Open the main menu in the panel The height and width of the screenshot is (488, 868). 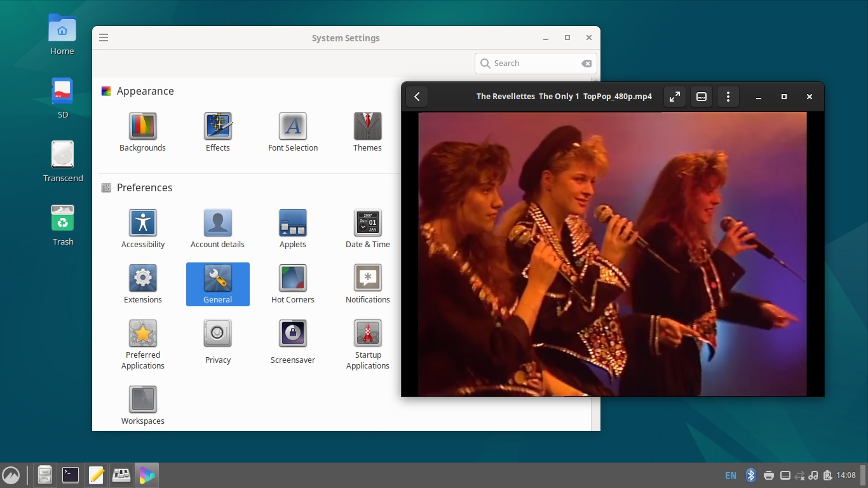[x=11, y=475]
